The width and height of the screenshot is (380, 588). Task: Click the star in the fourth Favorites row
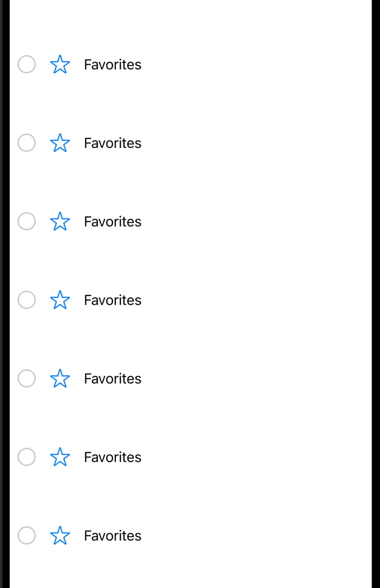point(60,300)
